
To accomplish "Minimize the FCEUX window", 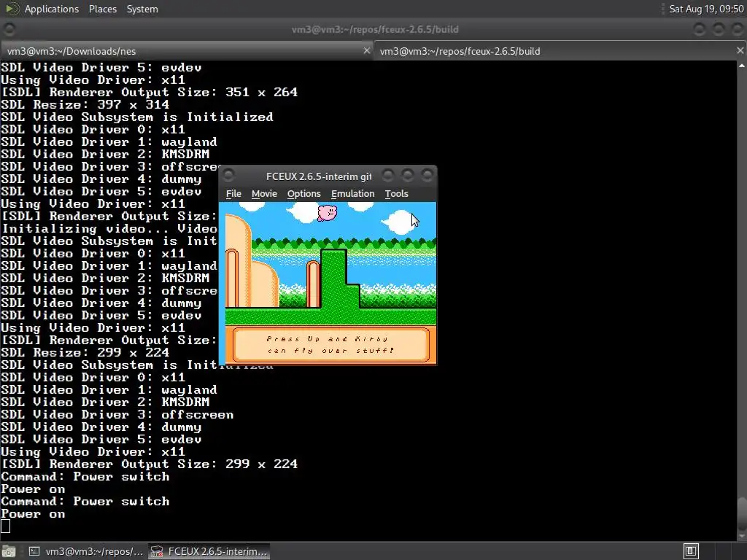I will 388,176.
